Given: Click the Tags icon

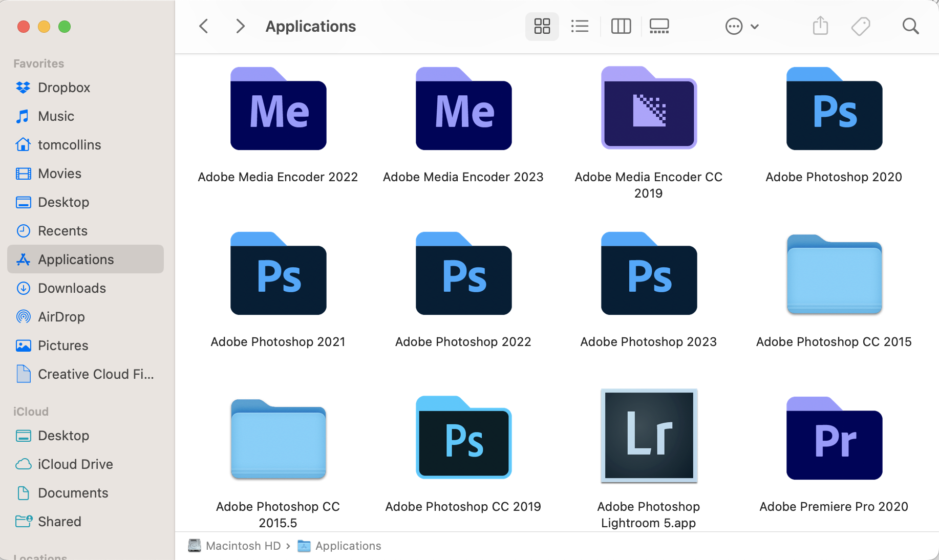Looking at the screenshot, I should click(861, 26).
